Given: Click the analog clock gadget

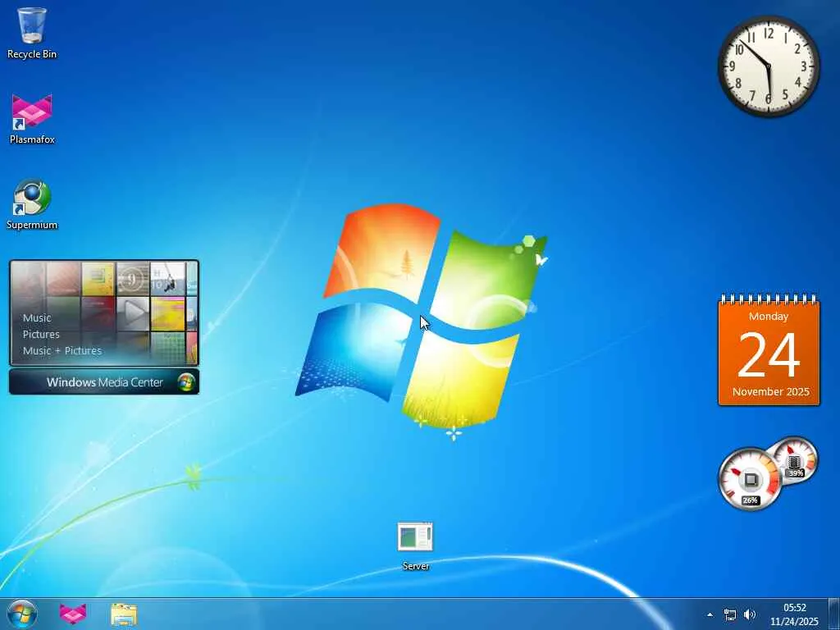Looking at the screenshot, I should pyautogui.click(x=768, y=66).
